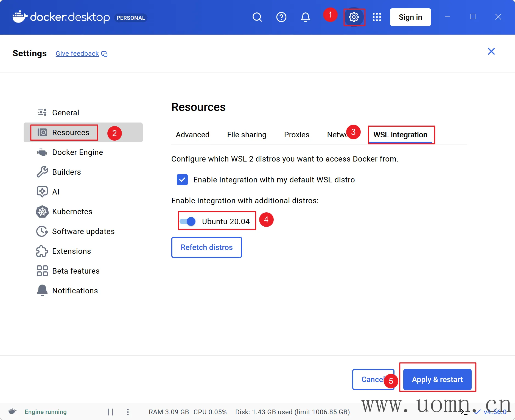Open Docker Engine settings section
Viewport: 515px width, 420px height.
[x=77, y=152]
